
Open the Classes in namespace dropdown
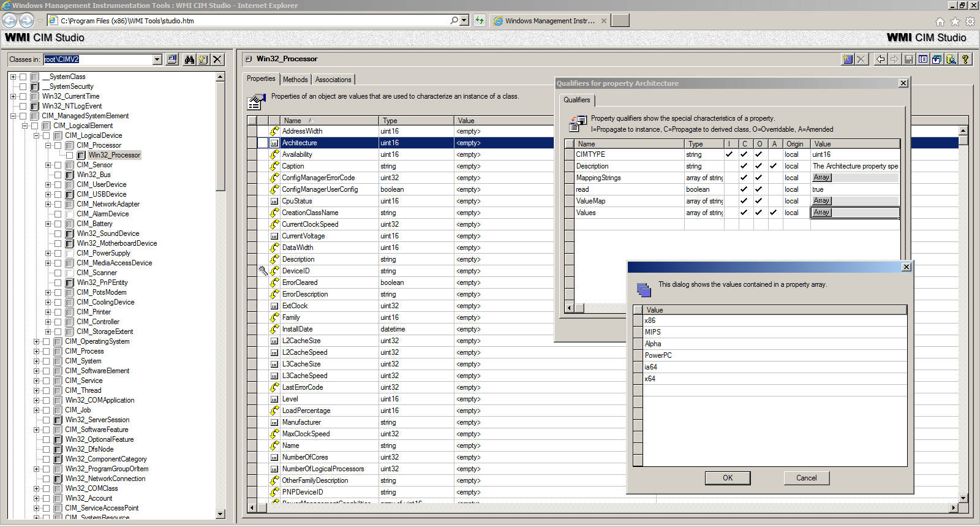[x=157, y=59]
